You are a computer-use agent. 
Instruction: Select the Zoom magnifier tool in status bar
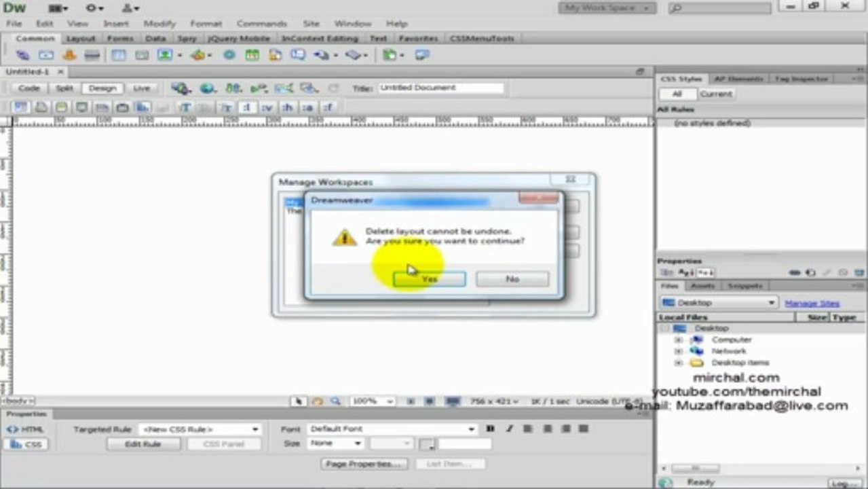coord(335,401)
